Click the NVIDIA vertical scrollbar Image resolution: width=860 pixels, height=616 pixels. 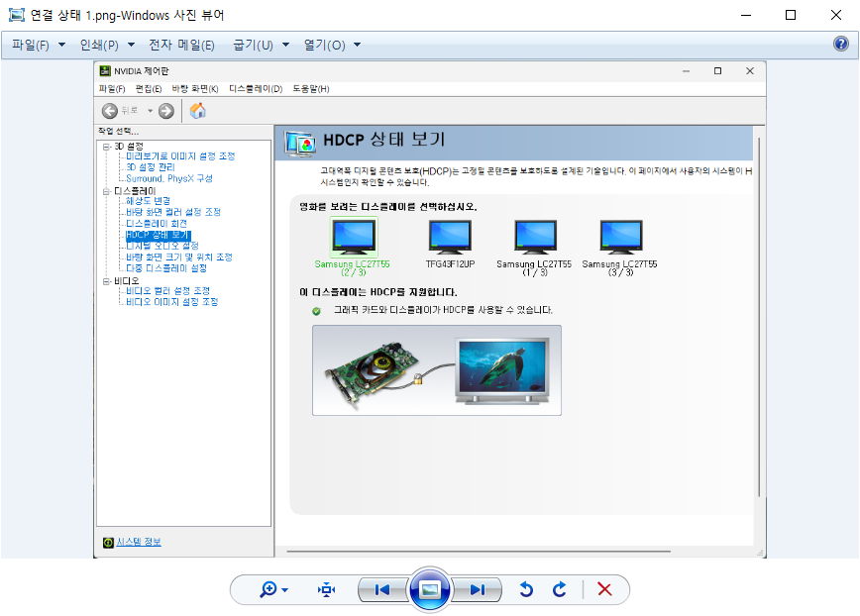[x=759, y=318]
